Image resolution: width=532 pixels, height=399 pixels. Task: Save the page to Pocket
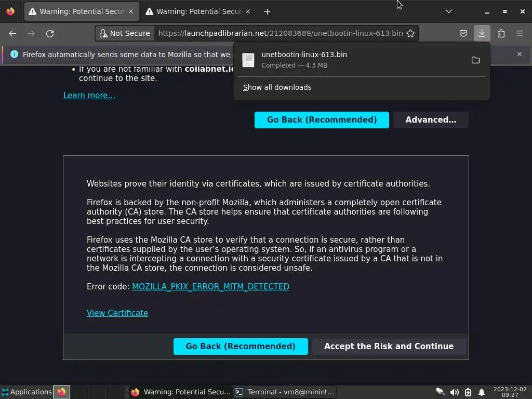[x=463, y=33]
